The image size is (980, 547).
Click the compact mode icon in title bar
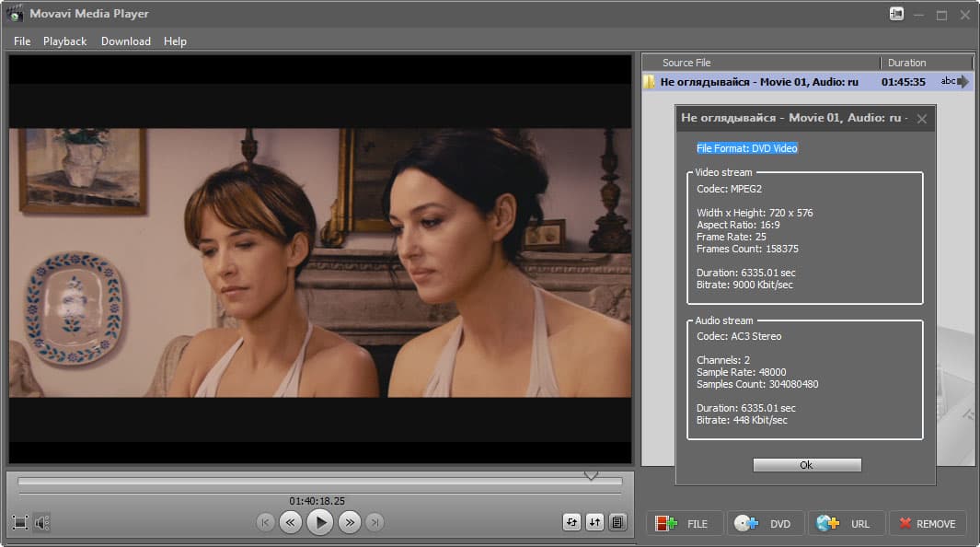897,14
